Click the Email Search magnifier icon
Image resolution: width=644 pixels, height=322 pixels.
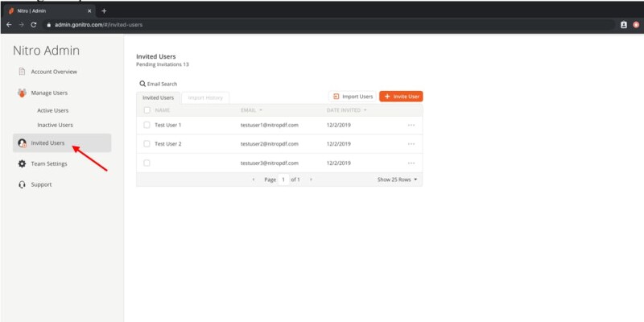coord(142,84)
